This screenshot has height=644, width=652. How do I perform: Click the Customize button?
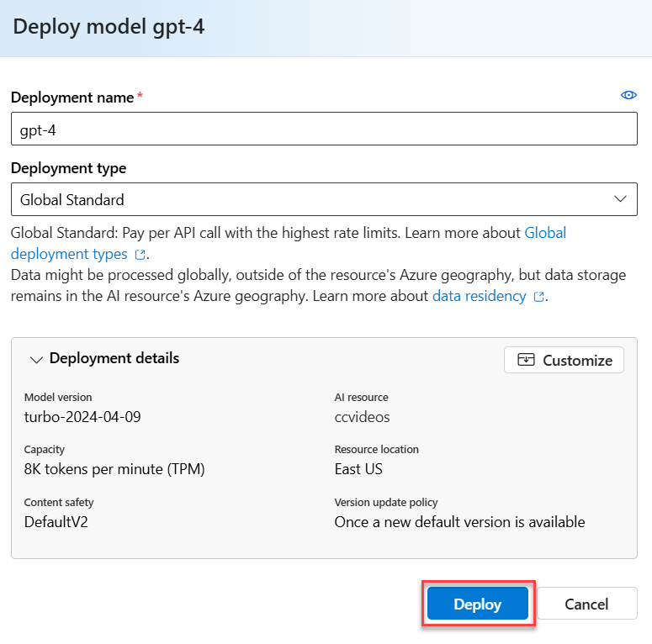pyautogui.click(x=564, y=360)
